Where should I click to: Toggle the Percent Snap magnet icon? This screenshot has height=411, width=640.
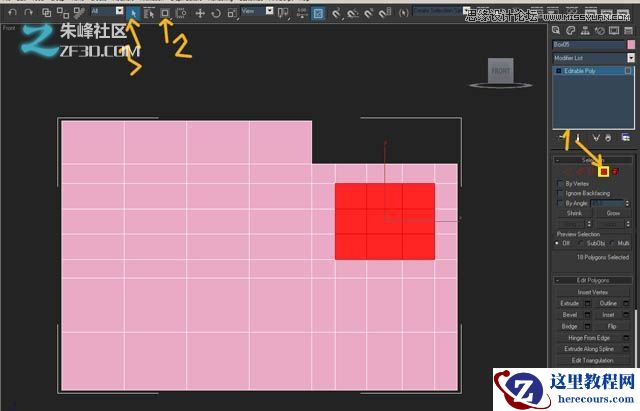click(368, 13)
